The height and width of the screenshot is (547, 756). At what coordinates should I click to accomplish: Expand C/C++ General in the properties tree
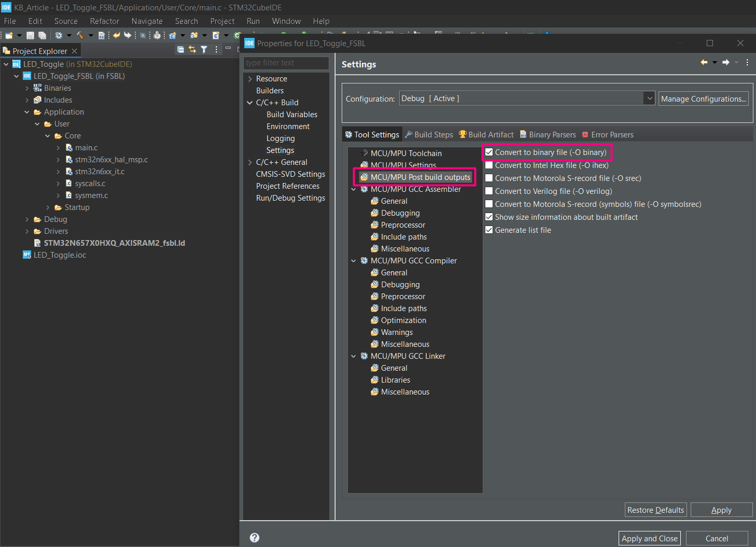point(250,162)
